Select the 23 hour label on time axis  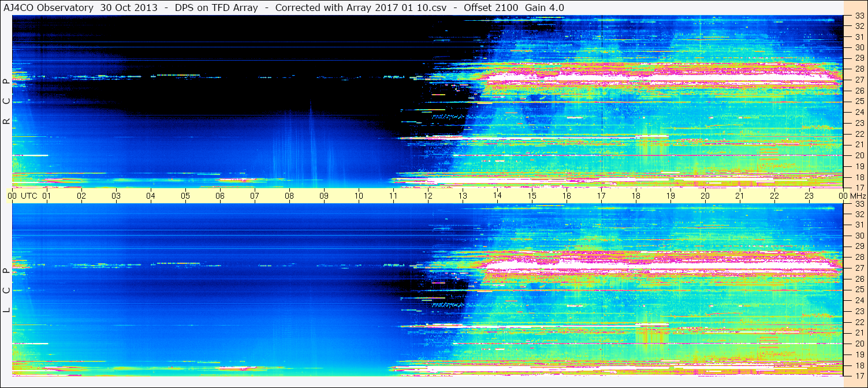pyautogui.click(x=809, y=196)
